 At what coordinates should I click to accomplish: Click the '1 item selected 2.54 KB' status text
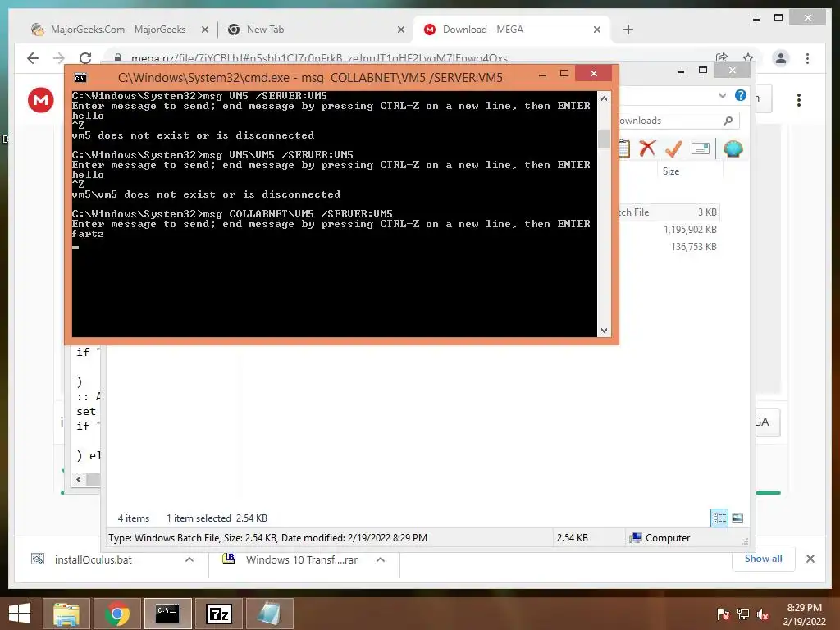217,518
